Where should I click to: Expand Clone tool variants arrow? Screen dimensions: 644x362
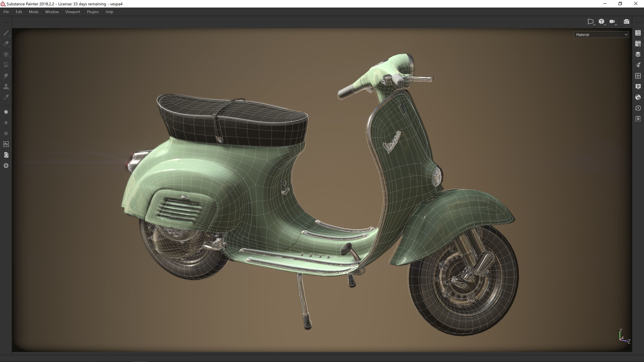10,90
